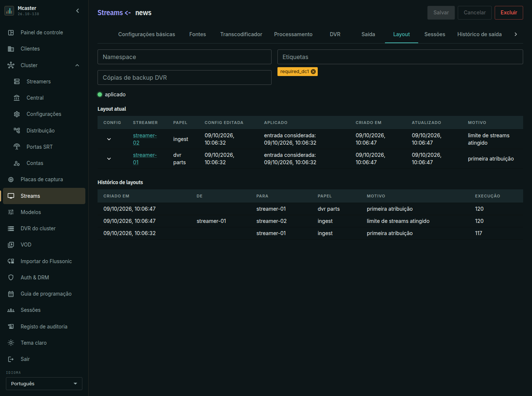Image resolution: width=532 pixels, height=396 pixels.
Task: Click Importar do Flussonic icon
Action: click(x=11, y=261)
